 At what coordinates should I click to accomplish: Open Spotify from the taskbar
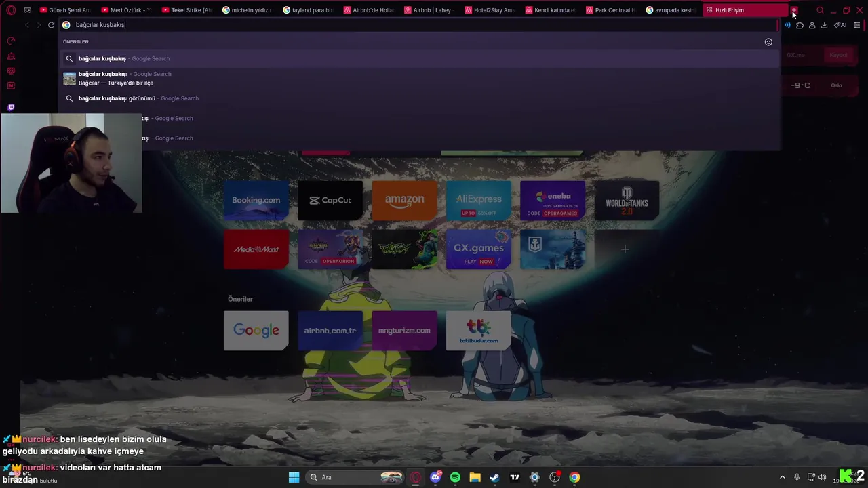455,477
